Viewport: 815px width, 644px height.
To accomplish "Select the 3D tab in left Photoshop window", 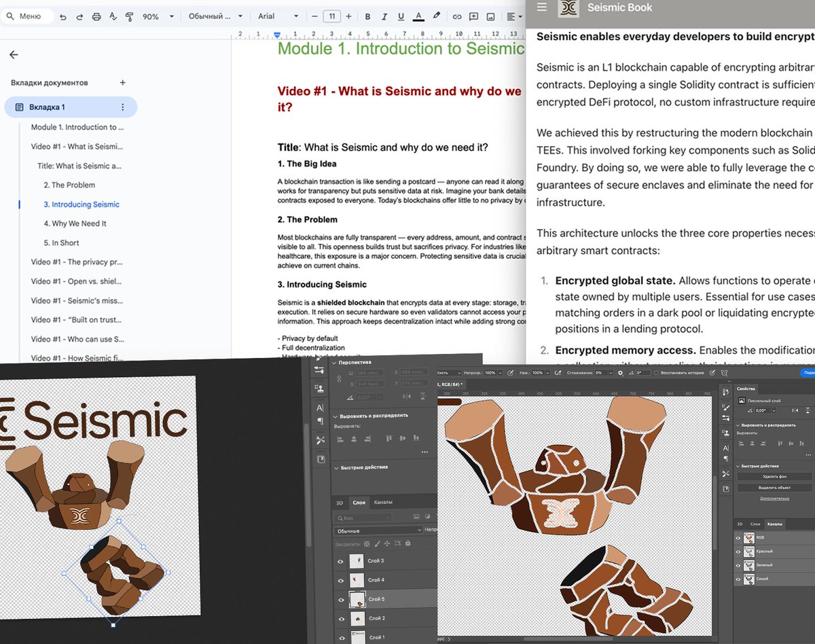I will pos(340,503).
